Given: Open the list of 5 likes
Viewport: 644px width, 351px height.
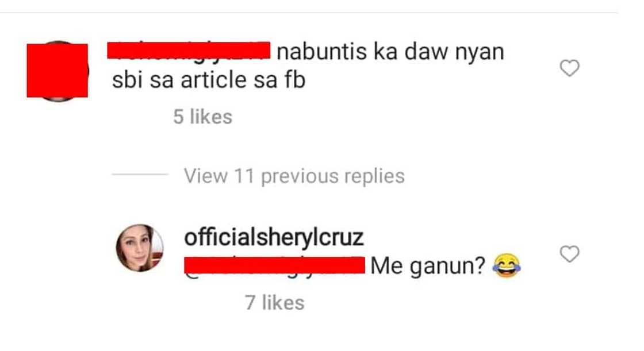Looking at the screenshot, I should click(x=202, y=117).
